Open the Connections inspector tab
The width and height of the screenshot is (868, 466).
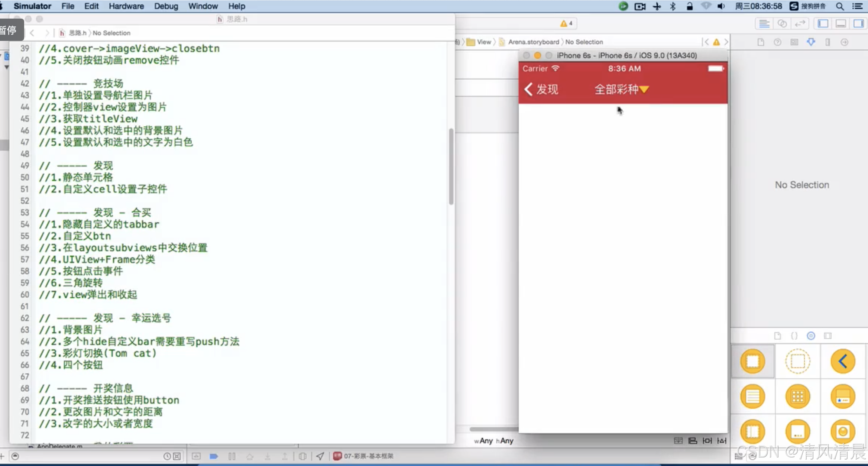[x=844, y=42]
